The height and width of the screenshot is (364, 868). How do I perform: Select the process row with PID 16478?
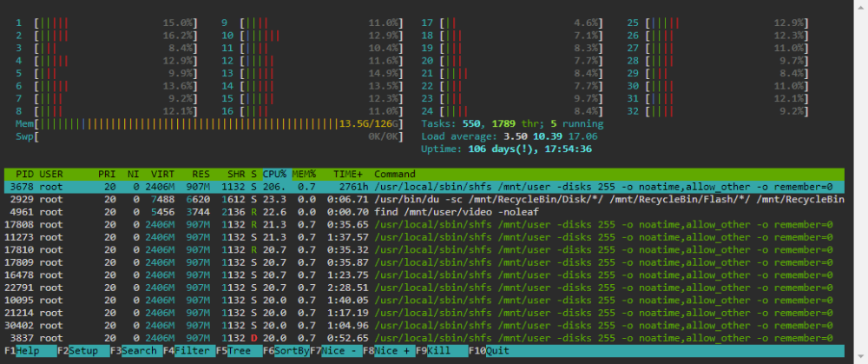[x=424, y=275]
